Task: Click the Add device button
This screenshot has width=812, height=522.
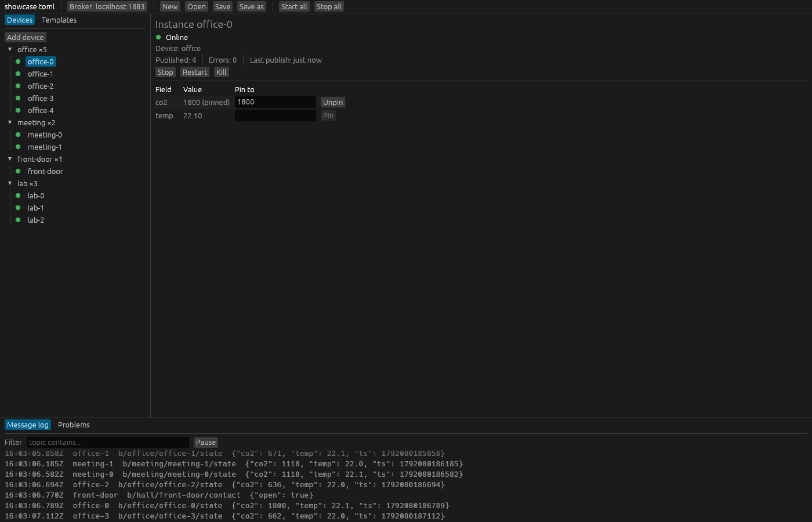Action: point(26,37)
